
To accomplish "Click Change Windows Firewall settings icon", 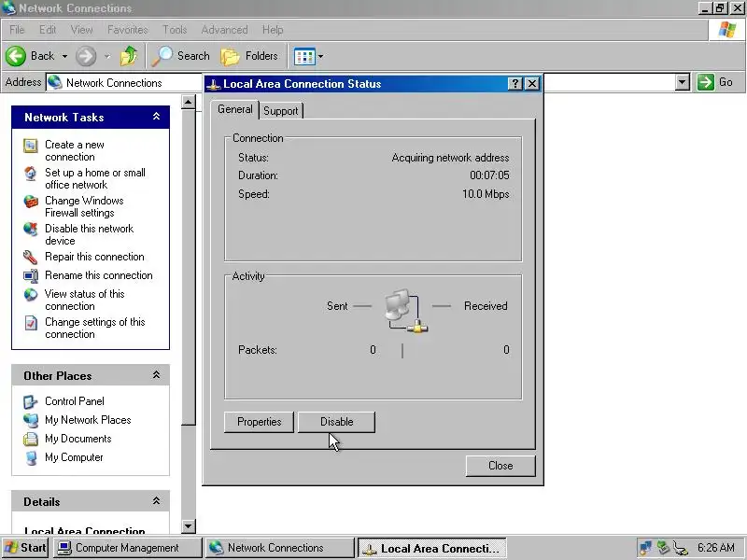I will pos(31,202).
